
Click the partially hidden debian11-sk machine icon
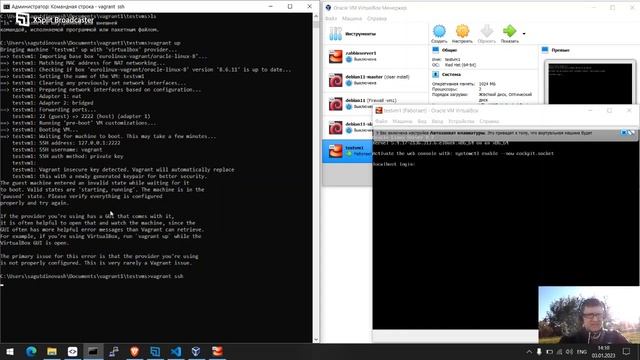(x=336, y=127)
